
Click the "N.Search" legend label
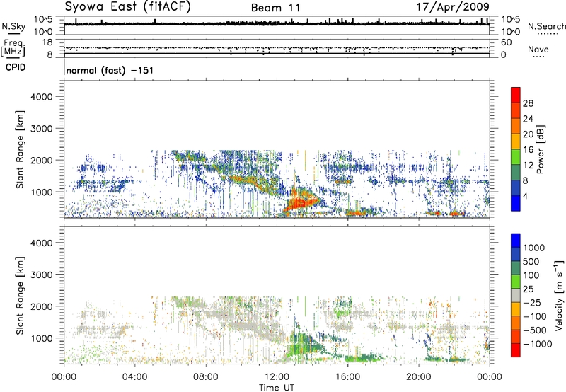(546, 26)
